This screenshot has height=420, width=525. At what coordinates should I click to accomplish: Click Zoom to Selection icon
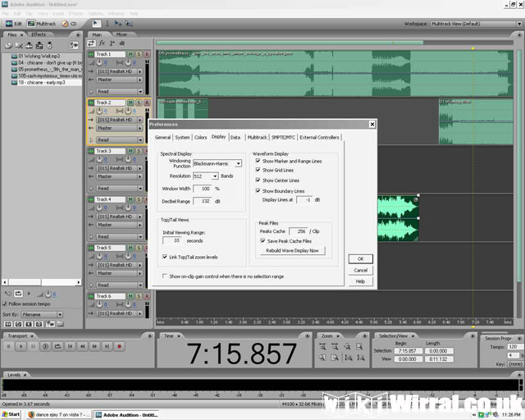tap(359, 346)
